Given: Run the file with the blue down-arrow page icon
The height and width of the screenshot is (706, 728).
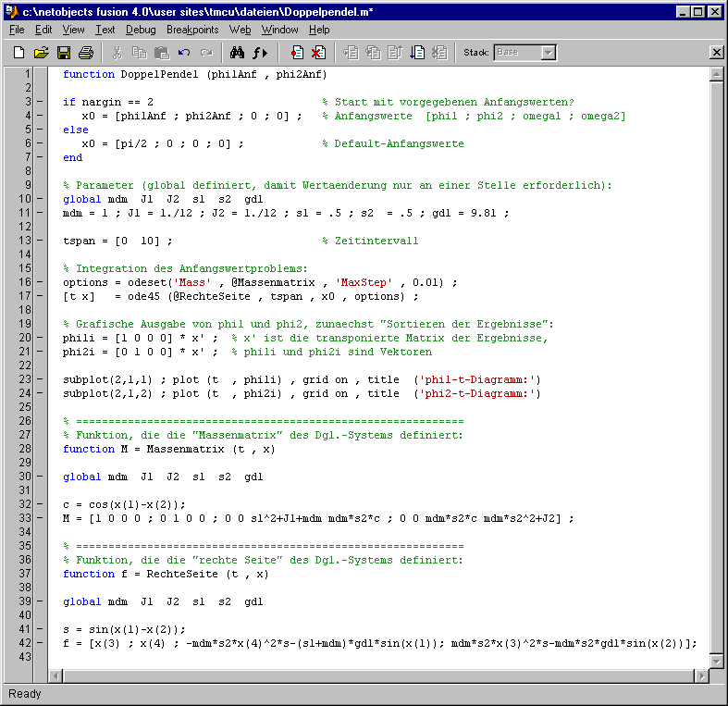Looking at the screenshot, I should 417,53.
